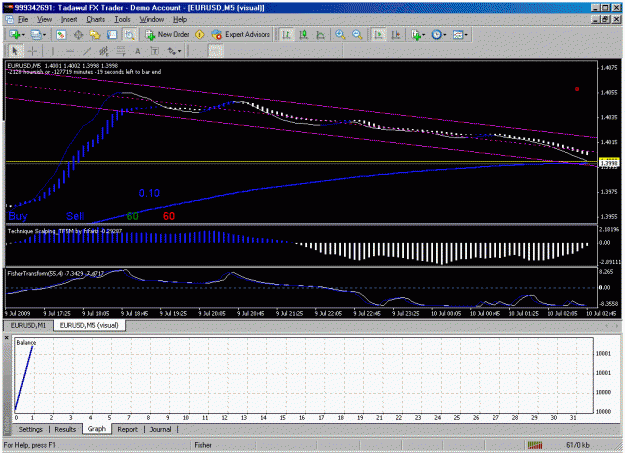
Task: Open the Help menu
Action: tap(180, 20)
